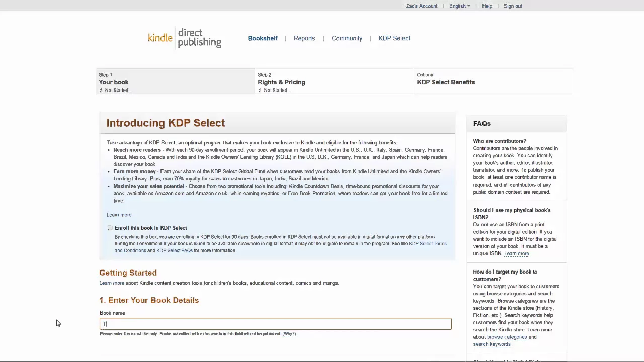Open the KDP Select navigation tab
The width and height of the screenshot is (644, 362).
(x=394, y=38)
